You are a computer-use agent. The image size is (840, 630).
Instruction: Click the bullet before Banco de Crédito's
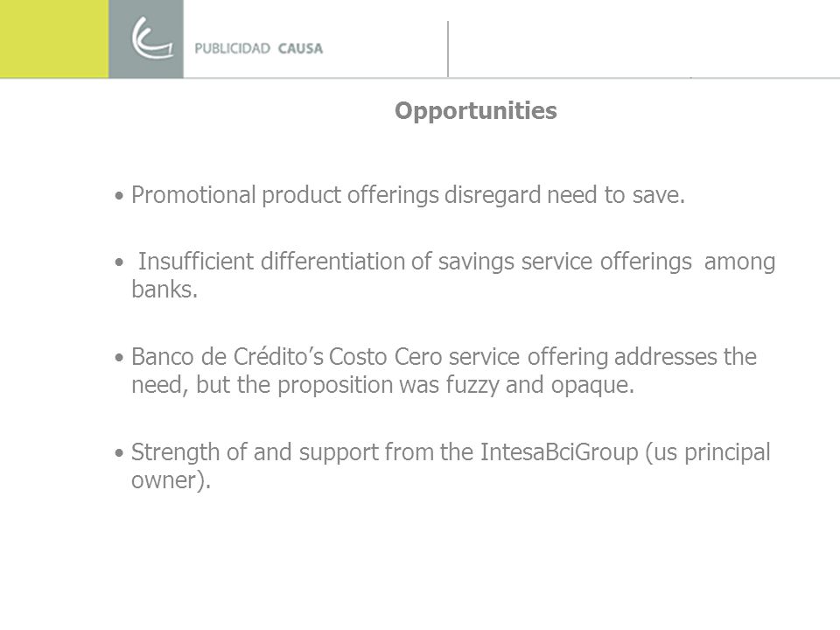point(119,358)
